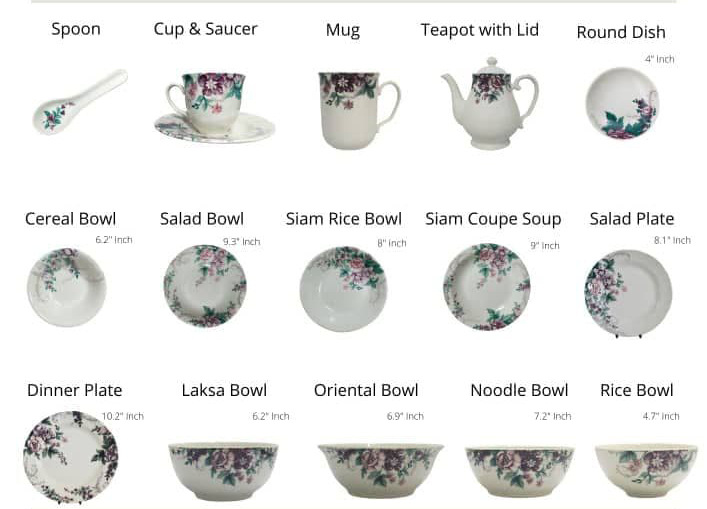Select the Siam Coupe Soup image
Image resolution: width=707 pixels, height=509 pixels.
click(487, 287)
